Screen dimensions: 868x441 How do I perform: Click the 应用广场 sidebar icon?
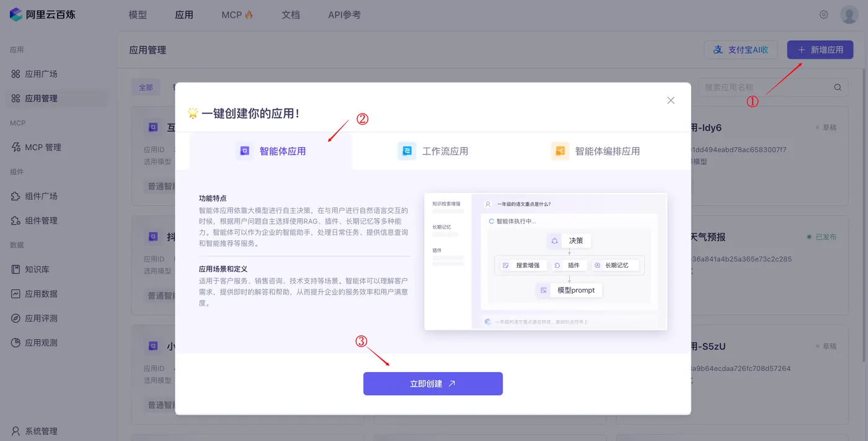tap(16, 74)
